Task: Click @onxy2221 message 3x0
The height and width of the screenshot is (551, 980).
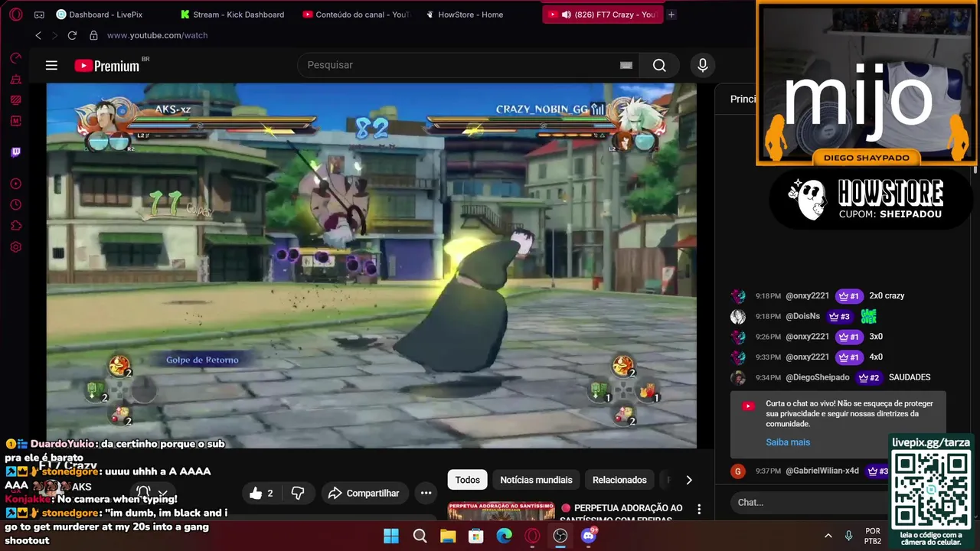Action: [x=876, y=337]
